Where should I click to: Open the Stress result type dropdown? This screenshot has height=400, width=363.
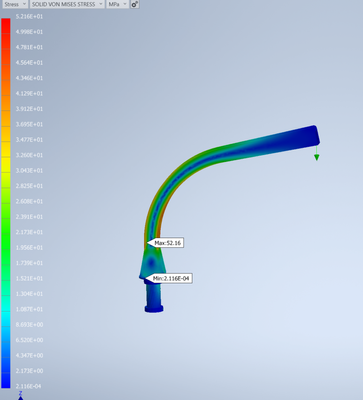click(x=15, y=4)
